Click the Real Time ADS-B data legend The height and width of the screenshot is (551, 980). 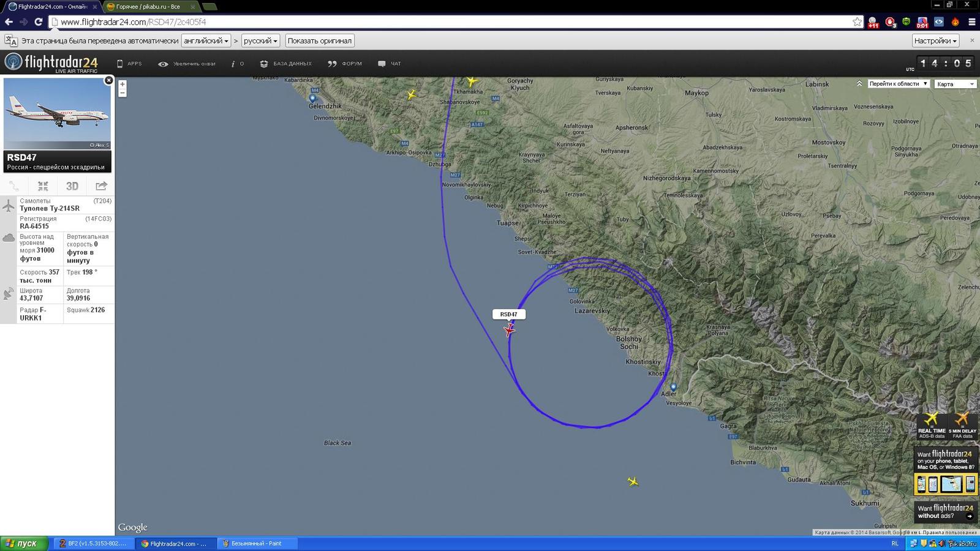932,426
